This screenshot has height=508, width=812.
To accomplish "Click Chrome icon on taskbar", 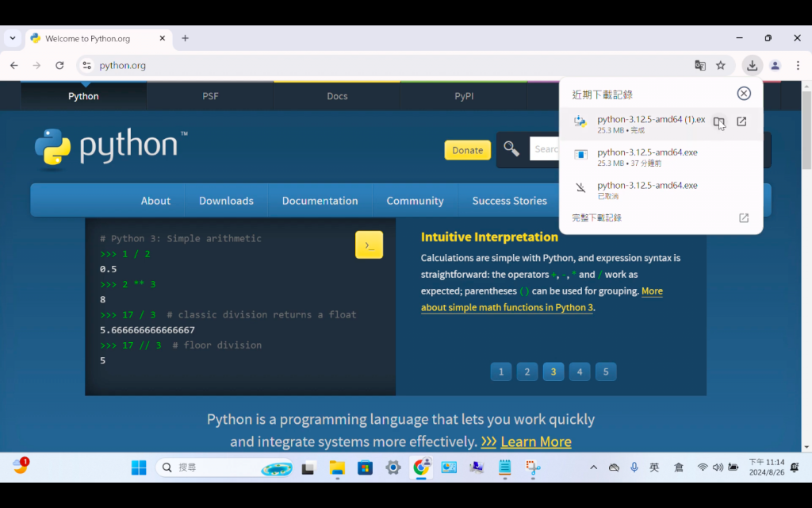I will click(x=421, y=468).
